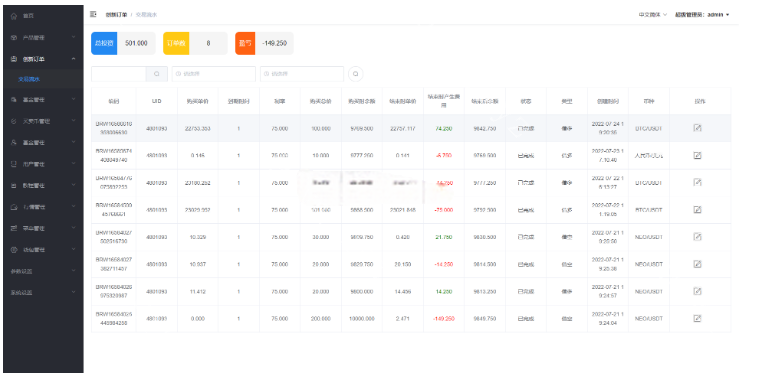Click the 行情管理 sidebar icon
The height and width of the screenshot is (375, 769).
click(x=13, y=207)
